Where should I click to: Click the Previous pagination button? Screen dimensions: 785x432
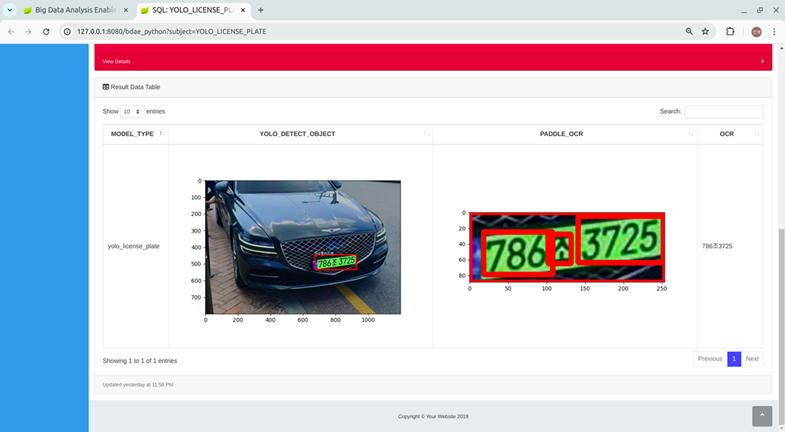coord(710,358)
